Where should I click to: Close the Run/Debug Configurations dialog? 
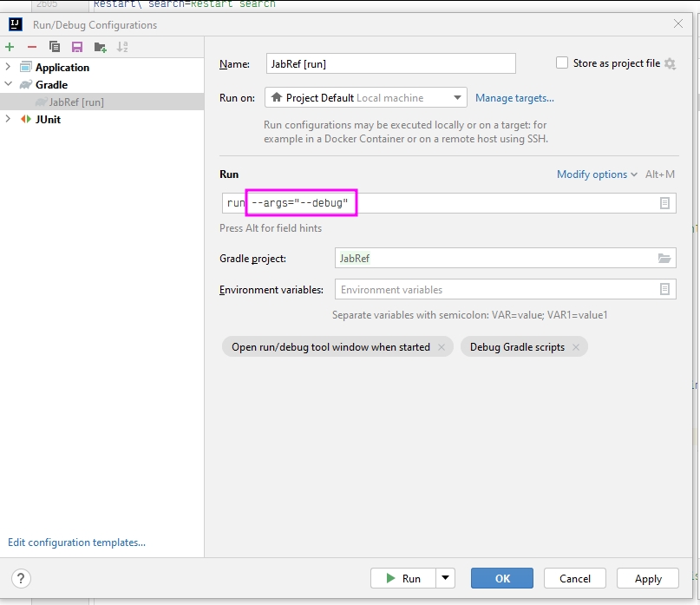pos(678,23)
